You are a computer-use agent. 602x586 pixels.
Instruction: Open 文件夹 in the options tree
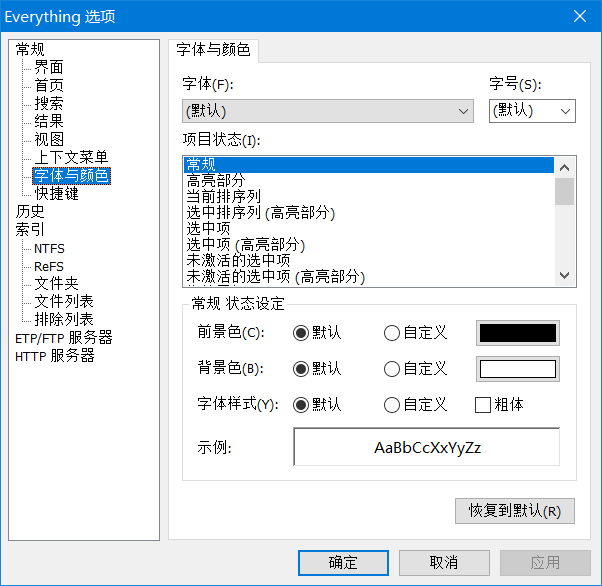(x=56, y=284)
